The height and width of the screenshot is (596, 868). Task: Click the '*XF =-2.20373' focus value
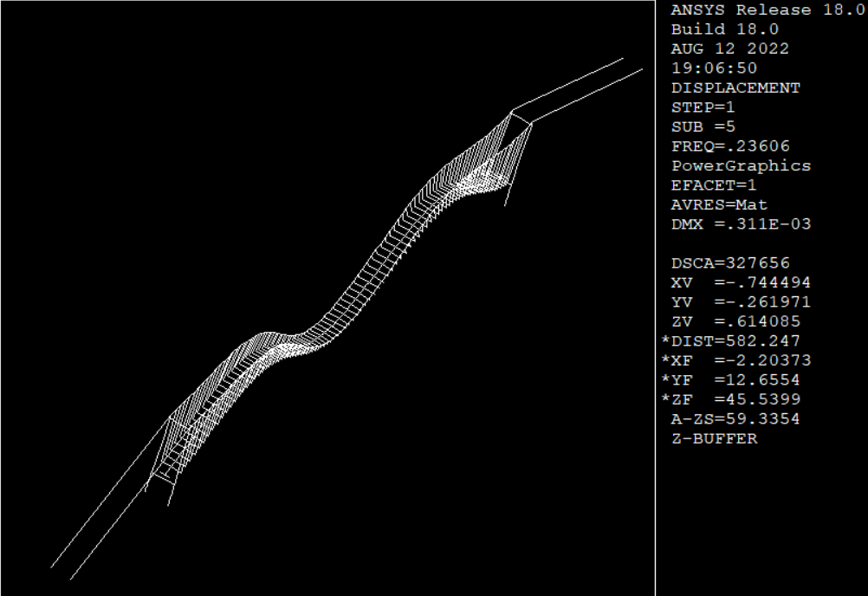[x=736, y=360]
